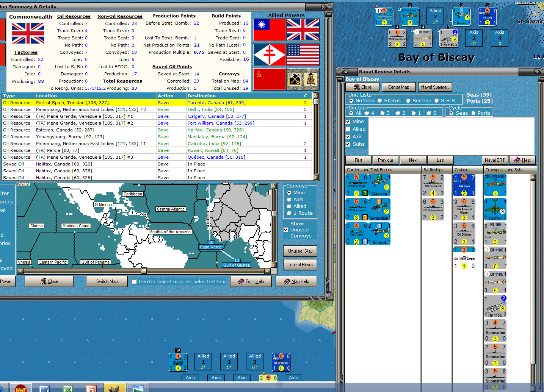Screen dimensions: 544x392
Task: Click the resources and oil derrick icon
Action: (303, 79)
